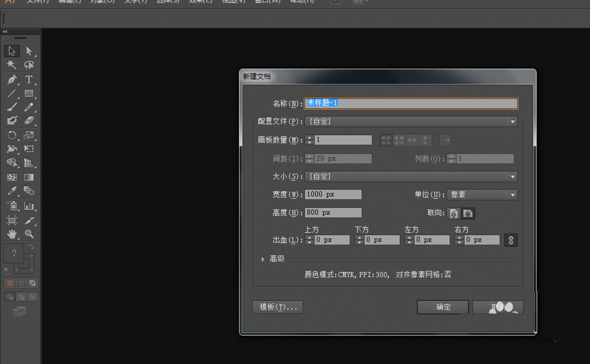Select the Selection tool arrow

click(x=11, y=51)
